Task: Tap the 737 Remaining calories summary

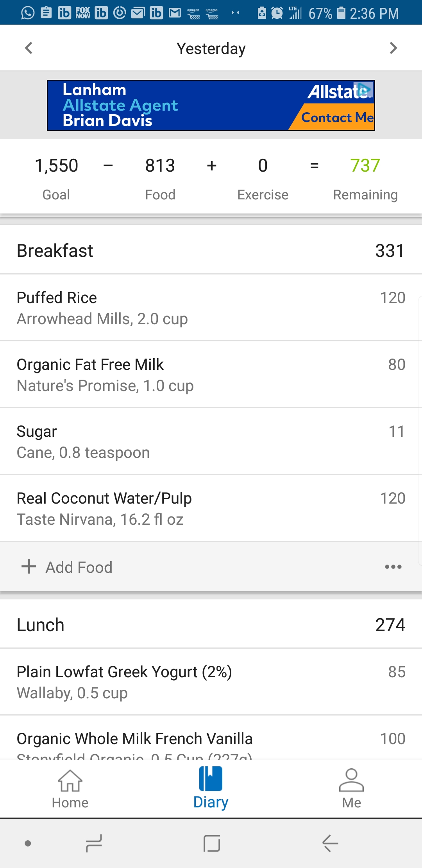Action: coord(365,178)
